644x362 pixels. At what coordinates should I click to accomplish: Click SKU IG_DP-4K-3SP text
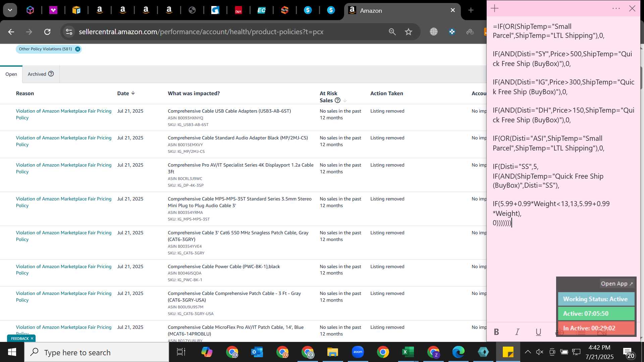(x=185, y=185)
